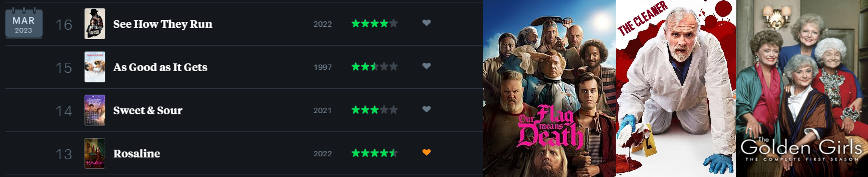Open Sweet & Sour poster thumbnail

95,110
